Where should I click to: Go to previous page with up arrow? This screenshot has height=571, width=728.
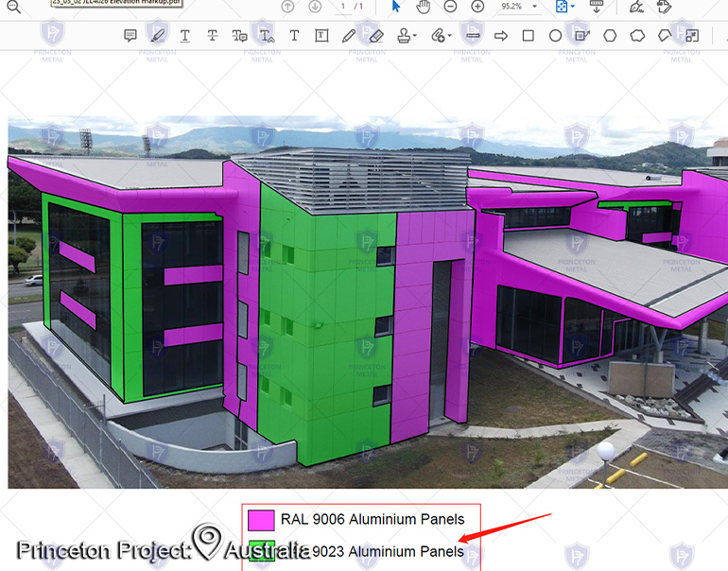[287, 7]
